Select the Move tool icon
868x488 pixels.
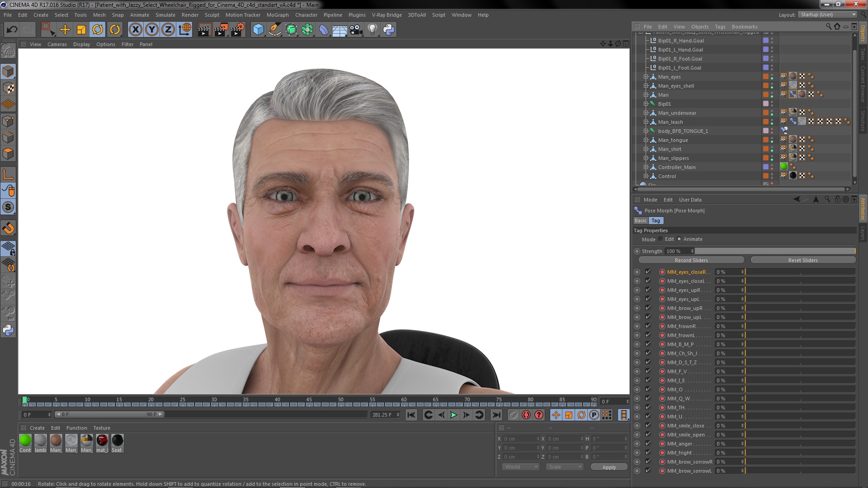(x=65, y=30)
